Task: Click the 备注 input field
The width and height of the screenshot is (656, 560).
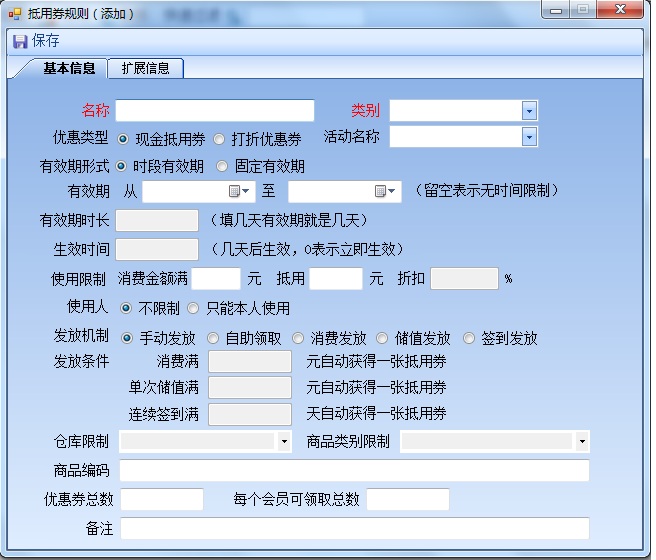Action: coord(355,528)
